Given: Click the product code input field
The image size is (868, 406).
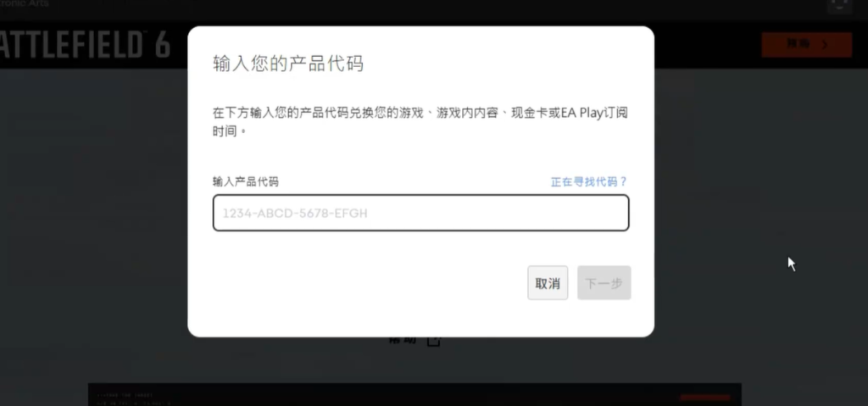Looking at the screenshot, I should click(x=420, y=213).
